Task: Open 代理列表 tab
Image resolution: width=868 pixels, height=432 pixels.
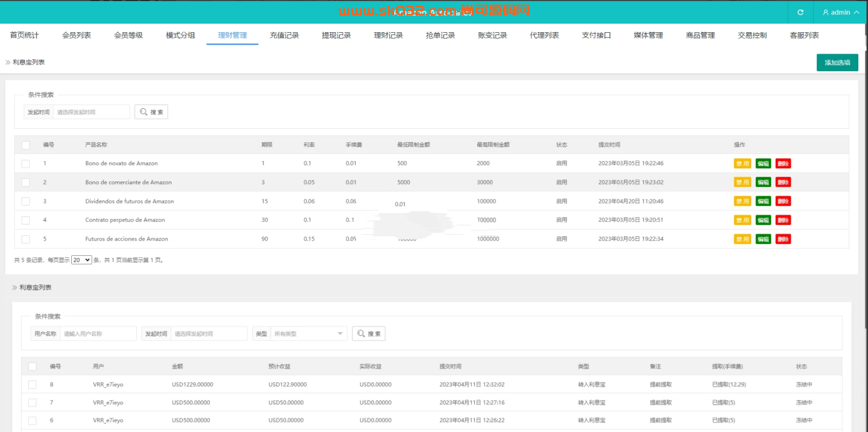Action: pos(544,35)
